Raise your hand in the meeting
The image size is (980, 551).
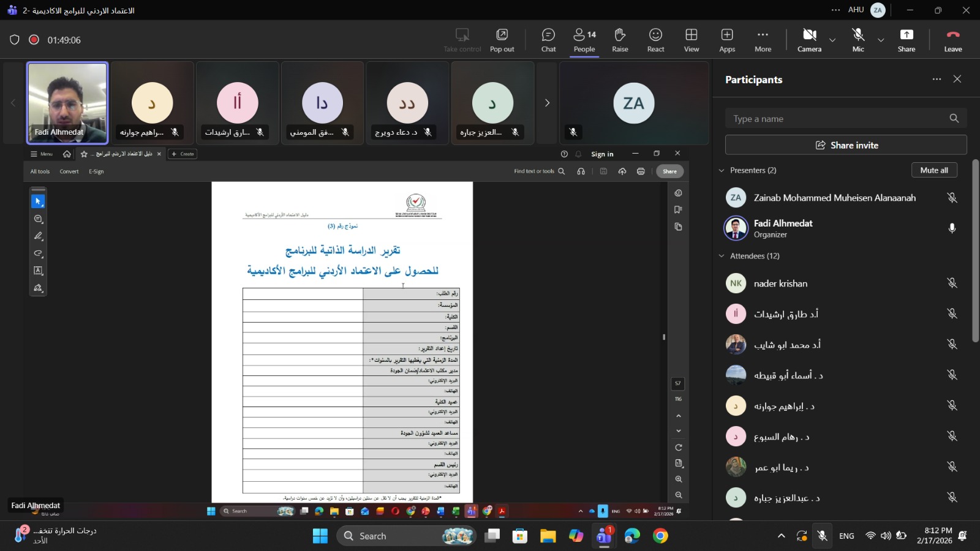coord(620,40)
